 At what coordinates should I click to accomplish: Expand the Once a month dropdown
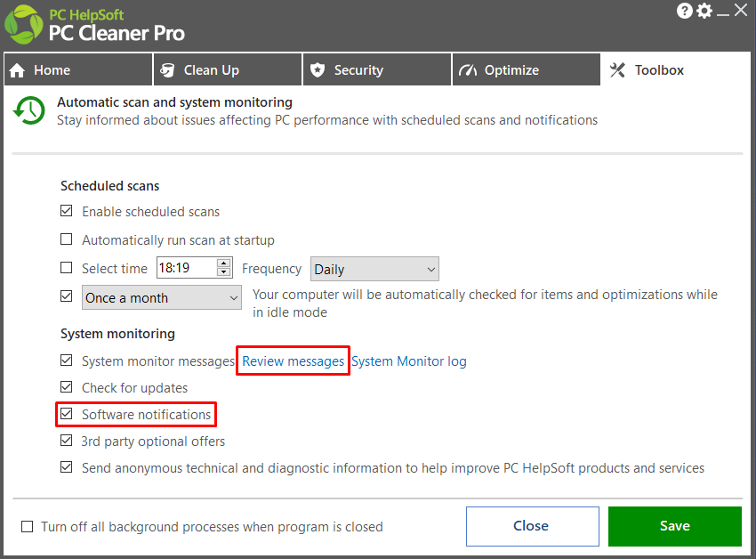click(162, 297)
